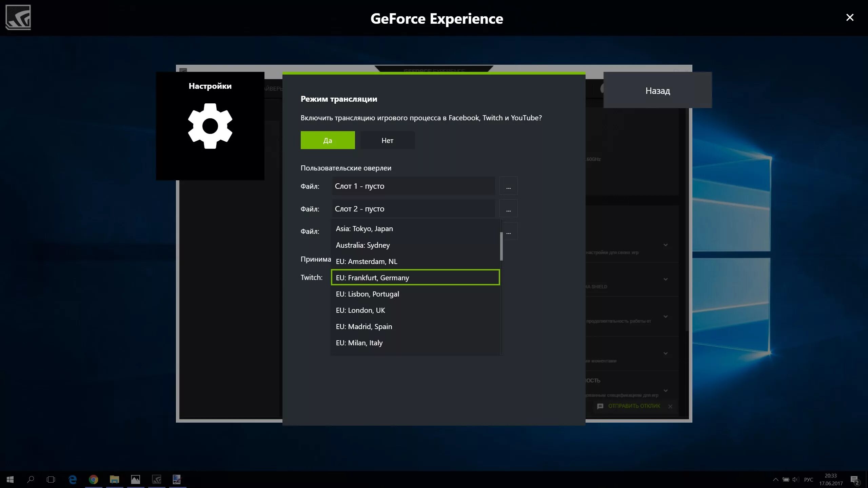Screen dimensions: 868x488
Task: Open the taskbar clock and date
Action: point(831,479)
